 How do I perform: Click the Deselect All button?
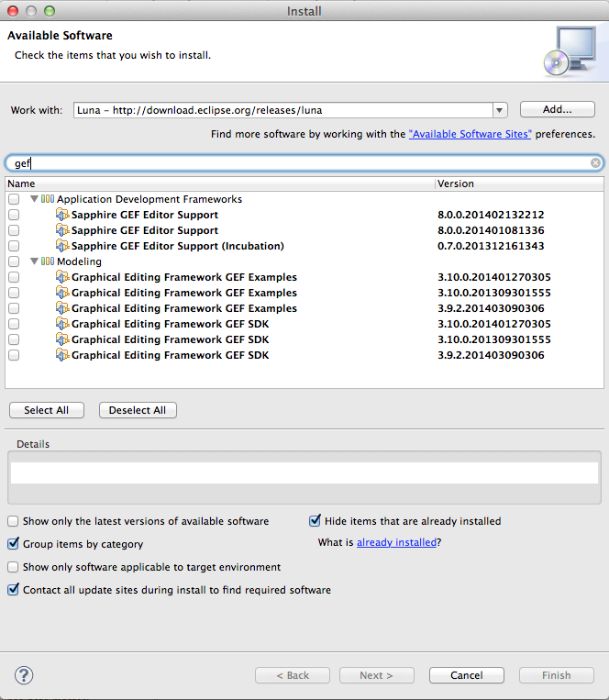point(138,410)
